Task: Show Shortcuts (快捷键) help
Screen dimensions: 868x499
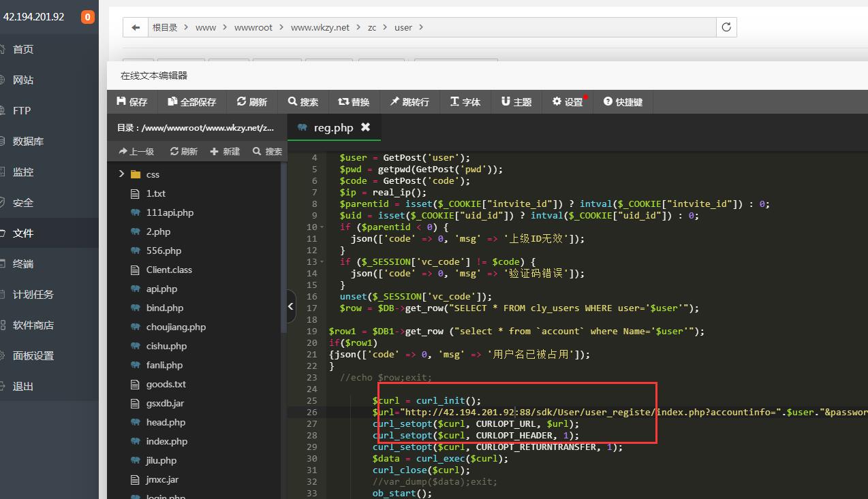Action: point(623,101)
